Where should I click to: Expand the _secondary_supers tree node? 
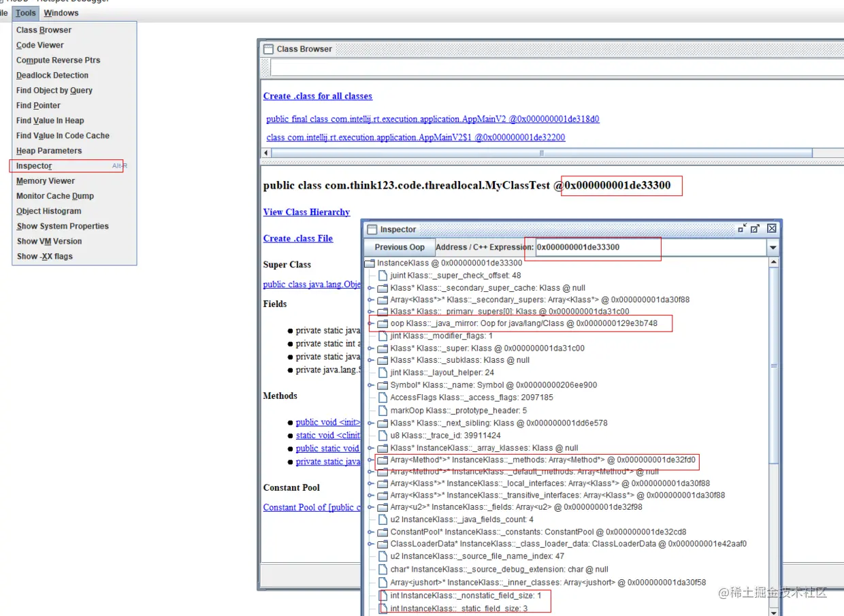click(x=370, y=300)
